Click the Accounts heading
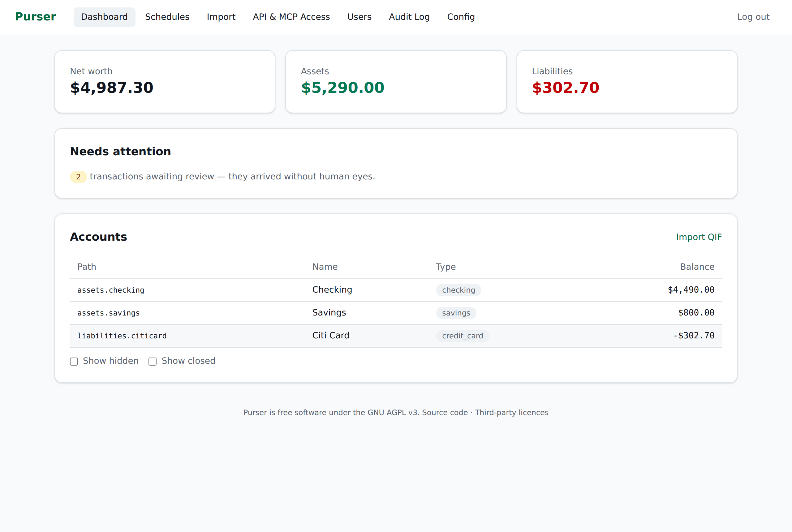This screenshot has height=532, width=792. pos(98,237)
